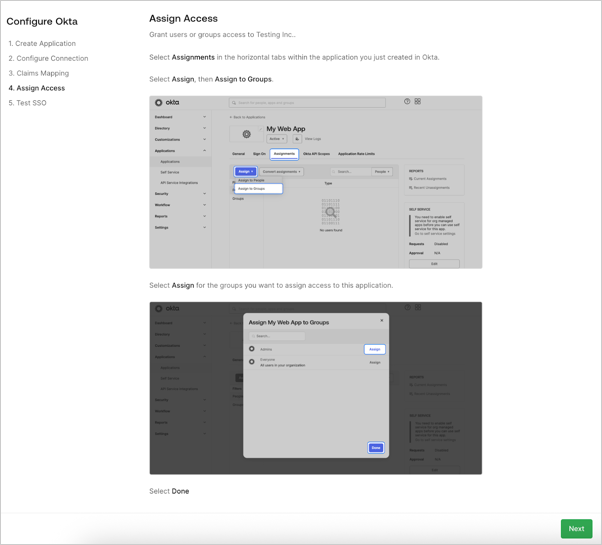The width and height of the screenshot is (602, 545).
Task: Select the Assignments tab in the first screenshot
Action: coord(284,154)
